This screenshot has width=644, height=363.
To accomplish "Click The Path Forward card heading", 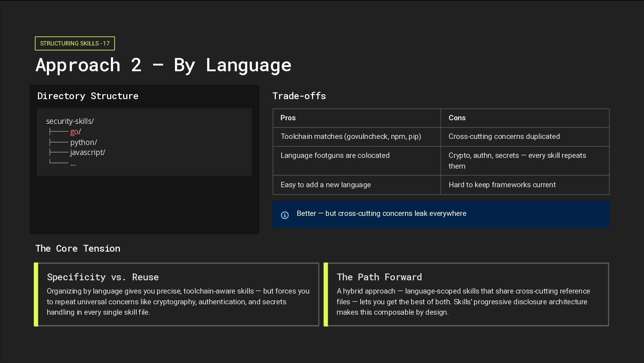I will [379, 277].
